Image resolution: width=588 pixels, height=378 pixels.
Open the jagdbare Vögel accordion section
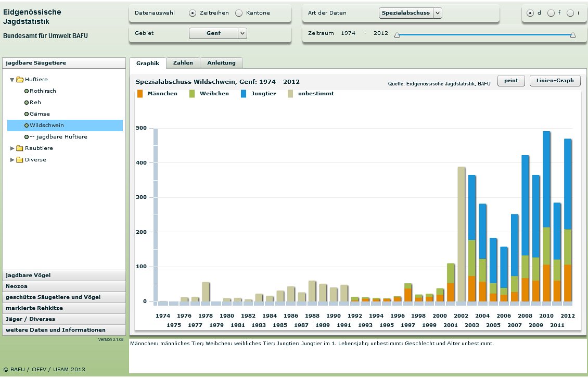click(64, 275)
